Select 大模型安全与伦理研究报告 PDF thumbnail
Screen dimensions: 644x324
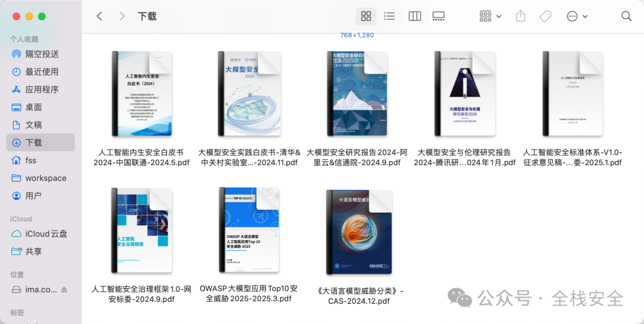(x=465, y=94)
